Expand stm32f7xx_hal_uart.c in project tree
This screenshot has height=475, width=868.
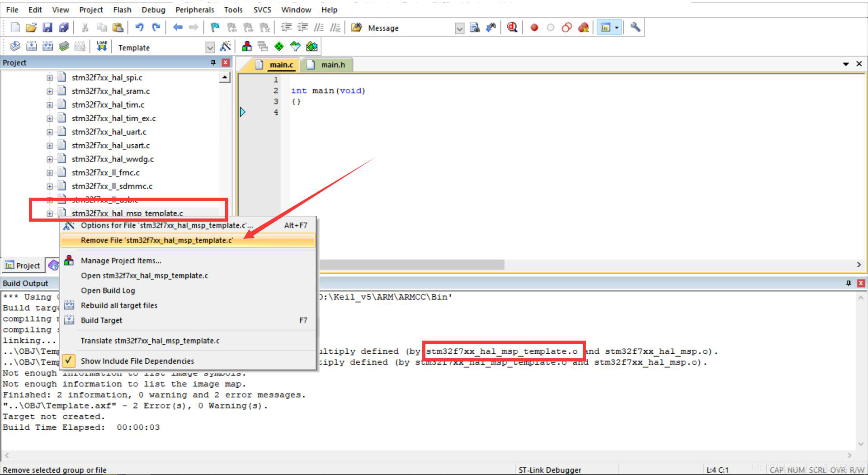pyautogui.click(x=50, y=132)
